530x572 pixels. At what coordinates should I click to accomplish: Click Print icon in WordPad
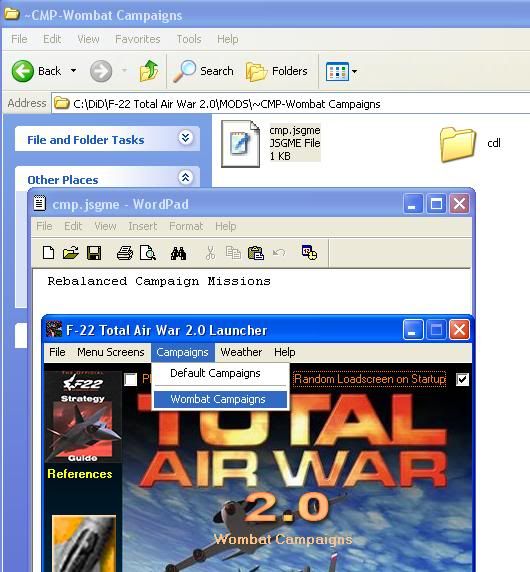coord(125,253)
